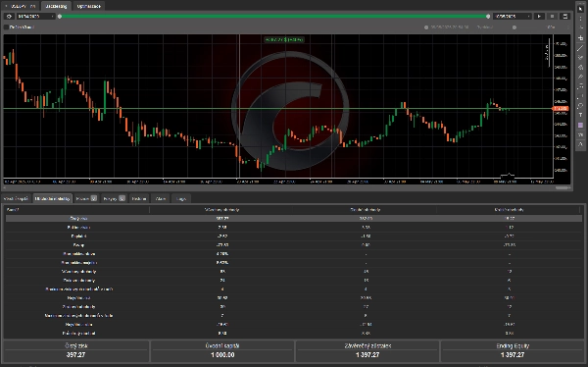Click the end handle of the green date range slider
This screenshot has width=588, height=367.
click(x=488, y=16)
